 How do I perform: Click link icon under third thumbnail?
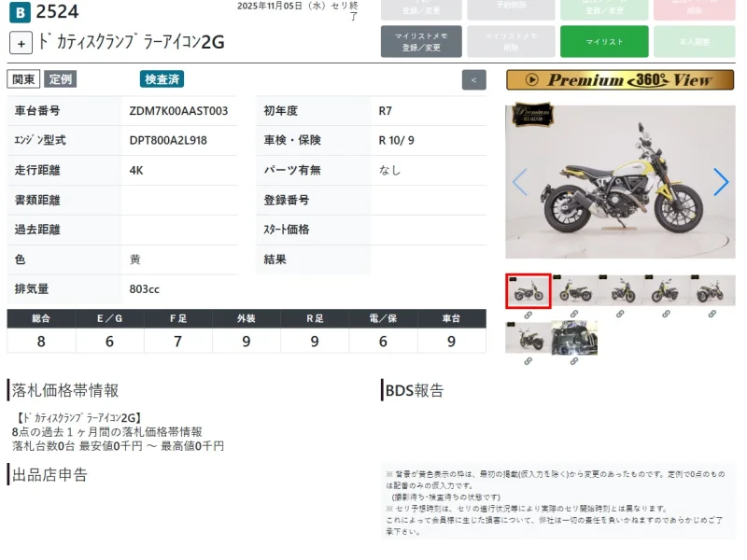coord(620,315)
